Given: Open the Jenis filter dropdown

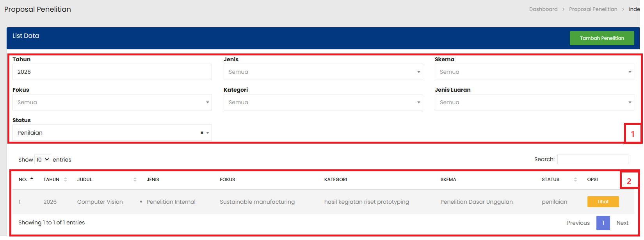Looking at the screenshot, I should pyautogui.click(x=323, y=72).
